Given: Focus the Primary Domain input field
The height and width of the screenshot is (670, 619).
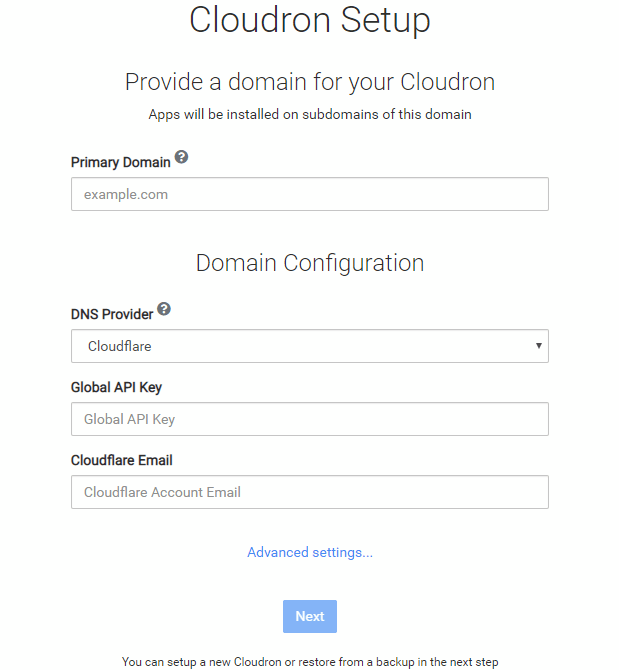Looking at the screenshot, I should point(310,194).
